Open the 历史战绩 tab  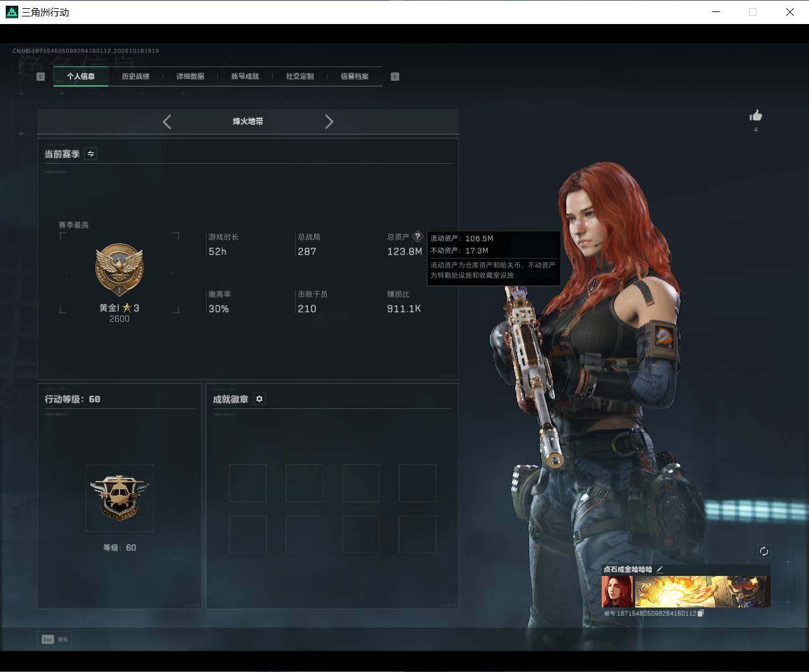pos(135,76)
